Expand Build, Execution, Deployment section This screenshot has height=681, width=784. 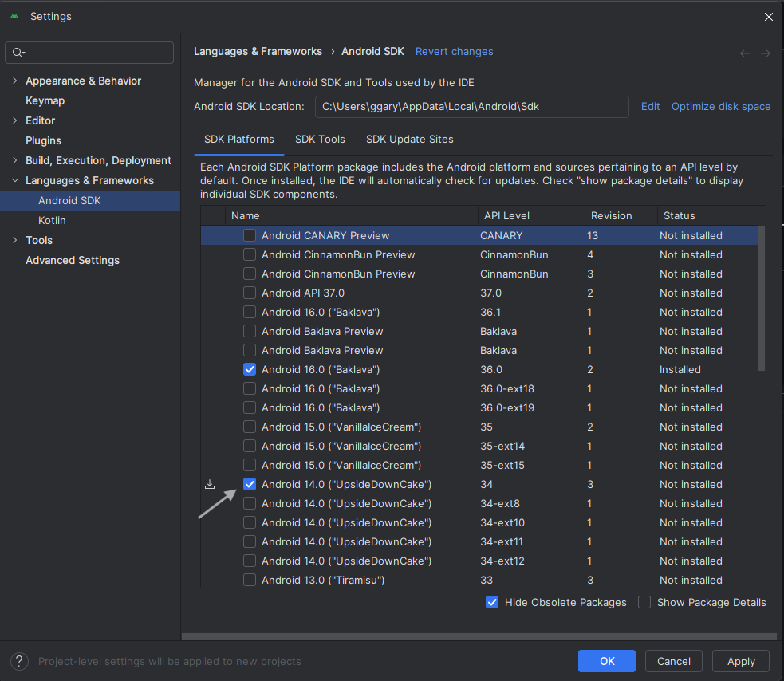click(x=14, y=160)
